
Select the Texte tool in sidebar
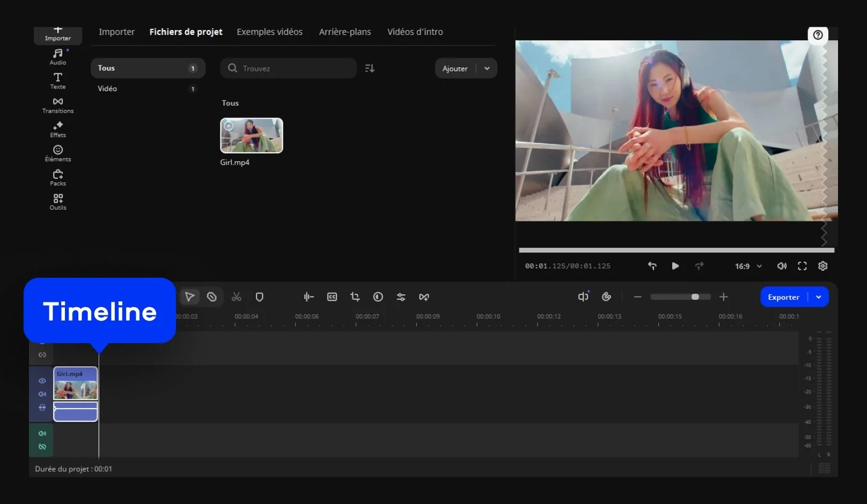click(58, 81)
